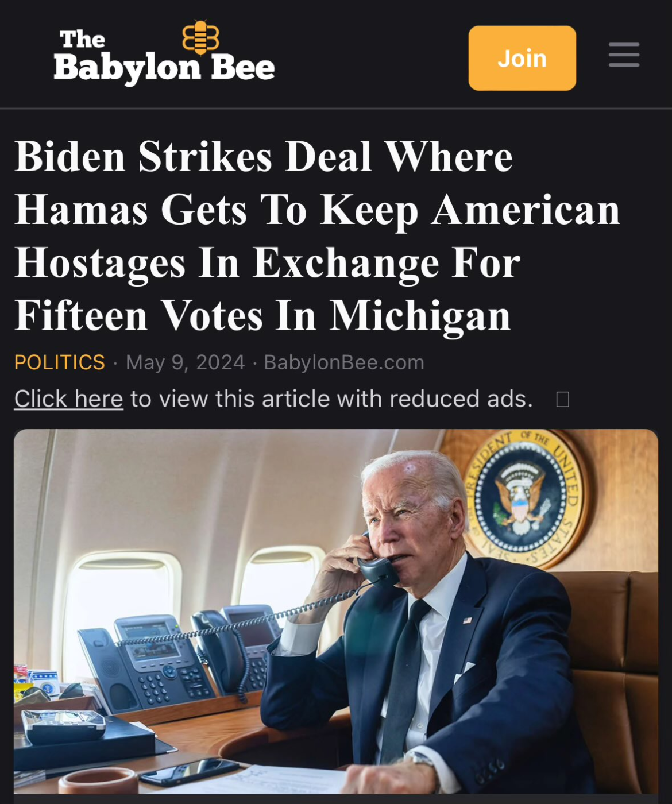The image size is (672, 804).
Task: Go home via the Babylon Bee wordmark
Action: pos(164,68)
